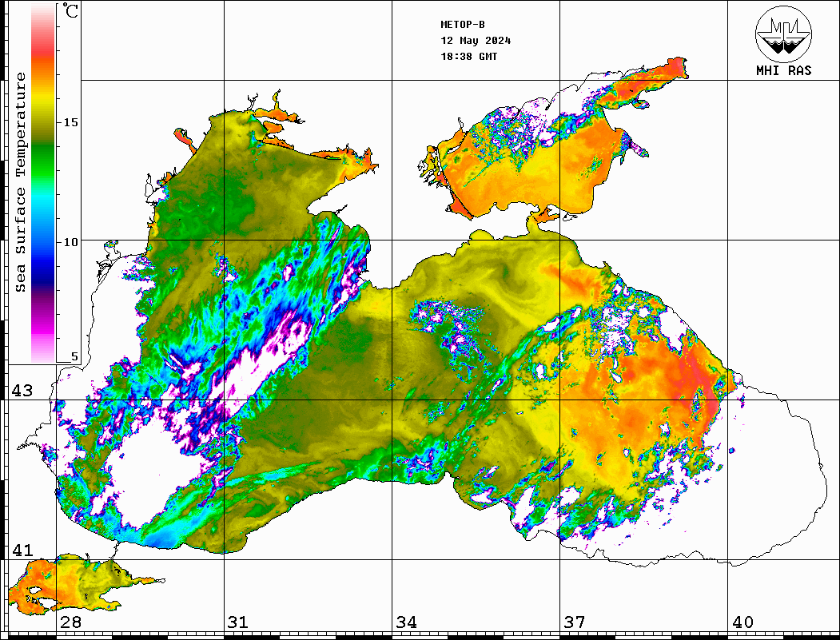Click latitude label '43'
The height and width of the screenshot is (640, 840).
point(22,391)
